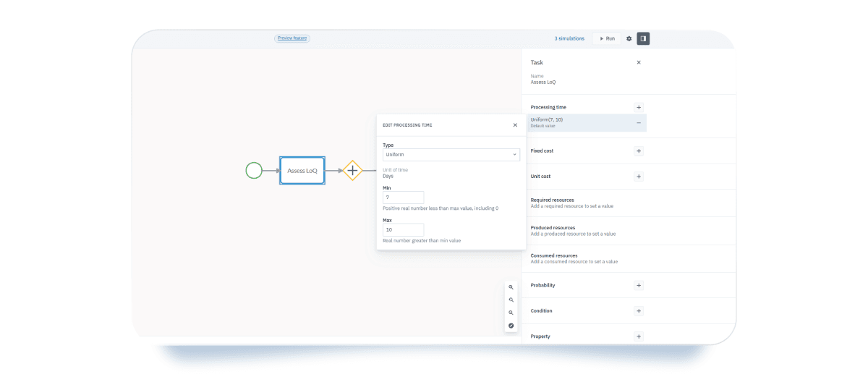Click the compass navigation icon on canvas
The width and height of the screenshot is (868, 390).
511,326
